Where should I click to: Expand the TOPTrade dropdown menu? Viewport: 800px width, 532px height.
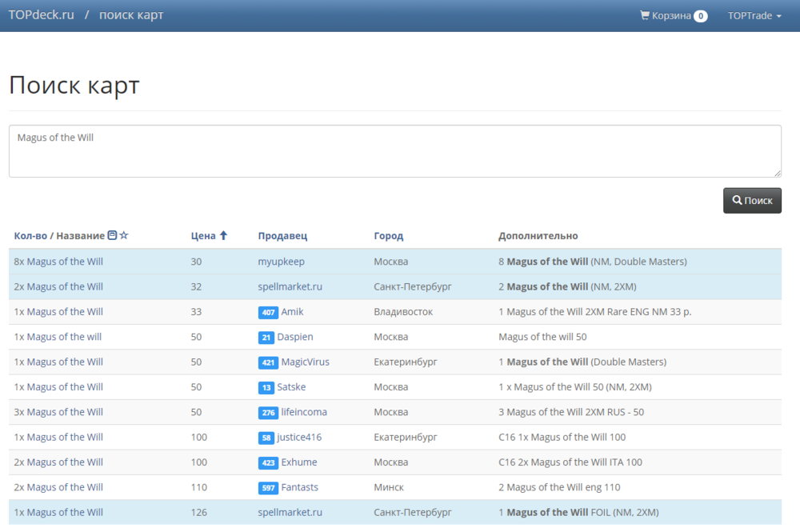(x=754, y=15)
